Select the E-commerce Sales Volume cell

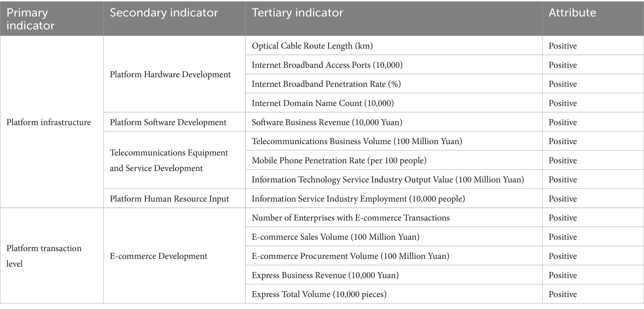[x=336, y=237]
